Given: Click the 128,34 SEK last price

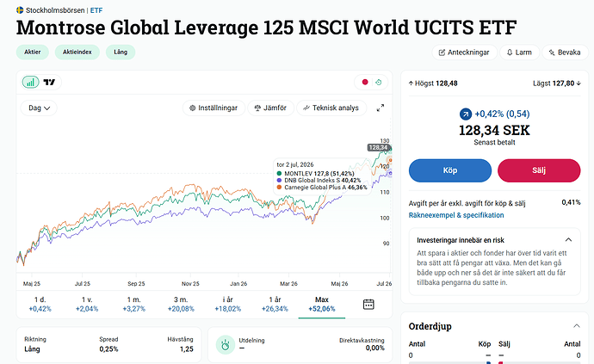Looking at the screenshot, I should (x=494, y=130).
